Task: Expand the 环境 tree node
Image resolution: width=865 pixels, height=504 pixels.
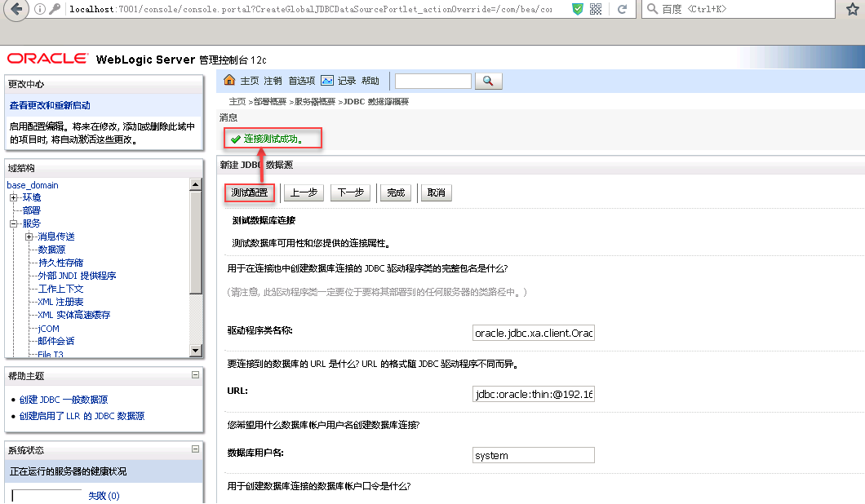Action: click(14, 197)
